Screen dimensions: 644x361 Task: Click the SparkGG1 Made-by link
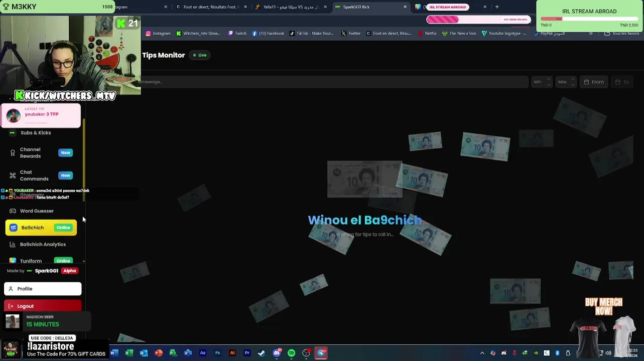click(46, 271)
